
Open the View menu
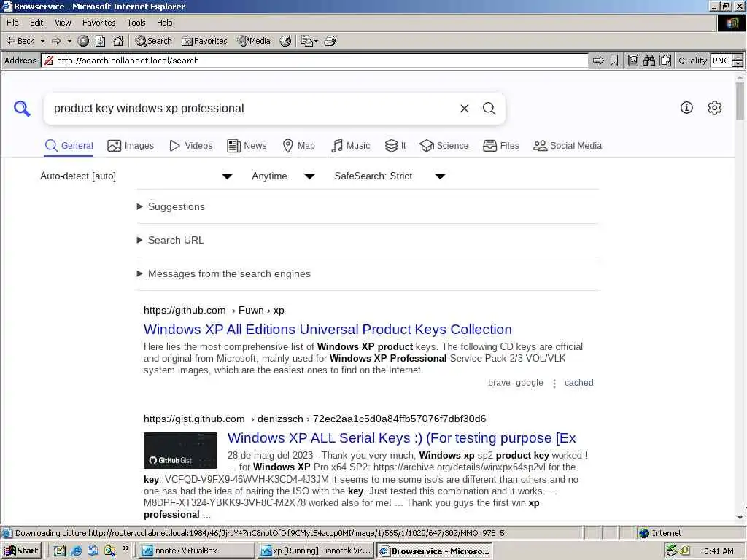tap(63, 23)
